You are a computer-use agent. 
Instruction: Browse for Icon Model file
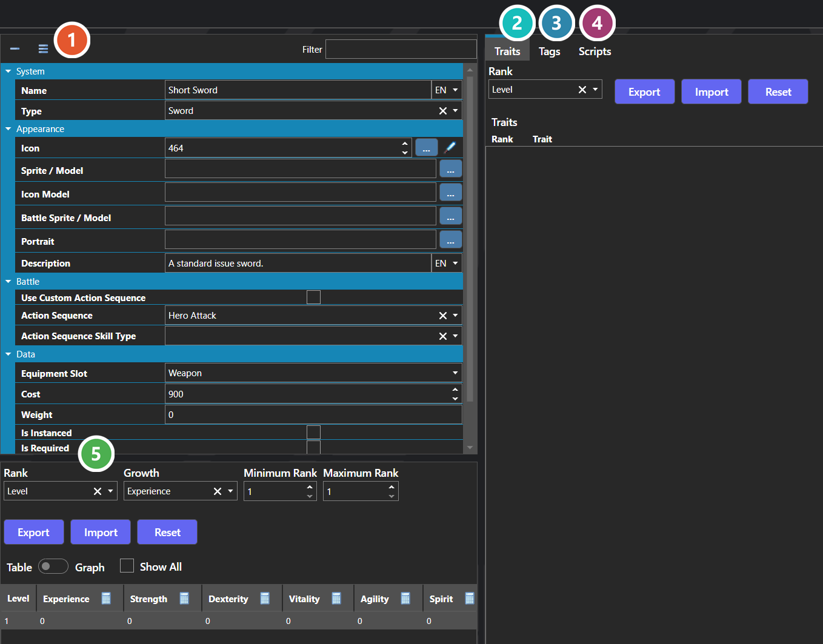[x=450, y=193]
